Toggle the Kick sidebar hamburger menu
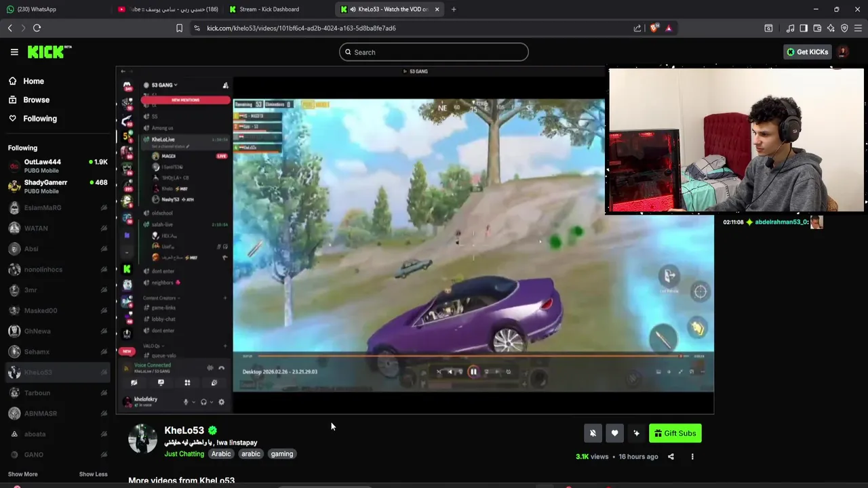The image size is (868, 488). click(x=14, y=52)
